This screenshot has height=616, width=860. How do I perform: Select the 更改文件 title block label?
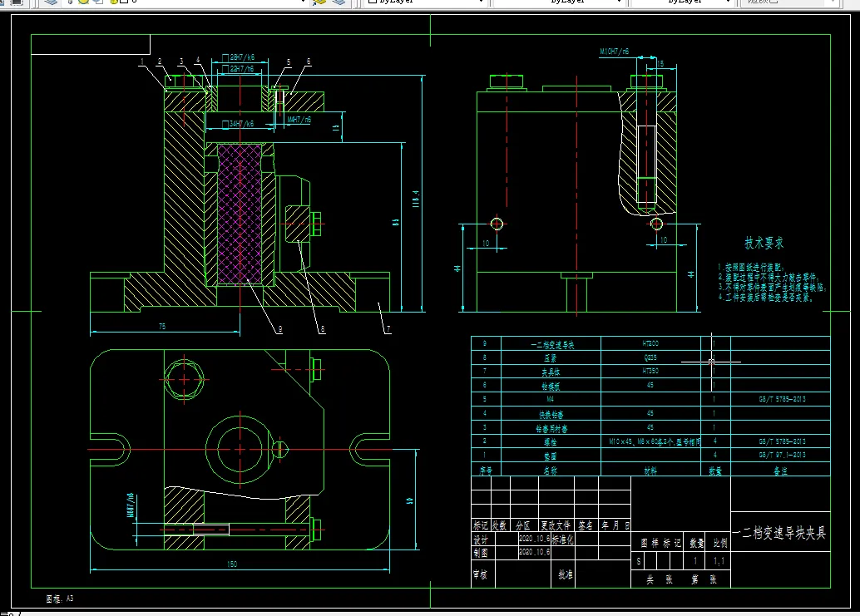tap(556, 525)
